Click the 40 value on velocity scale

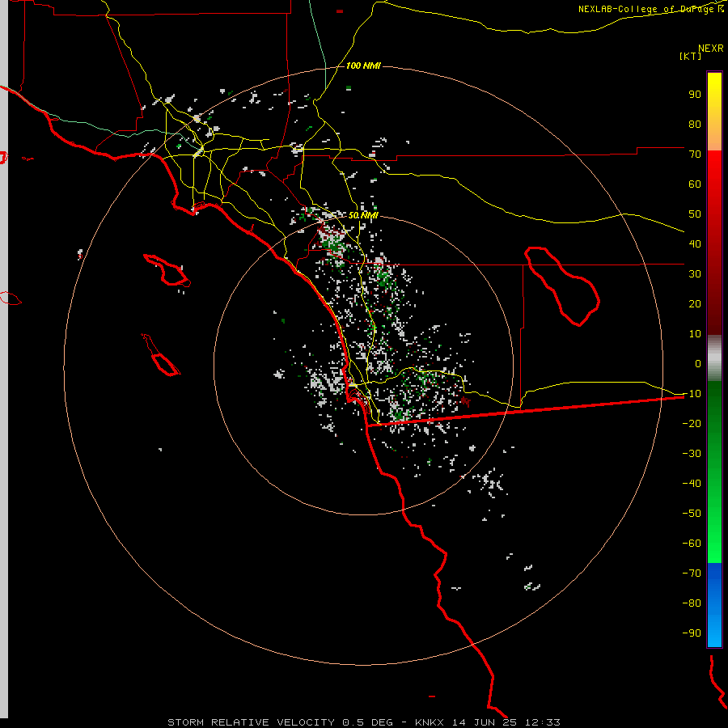[695, 243]
